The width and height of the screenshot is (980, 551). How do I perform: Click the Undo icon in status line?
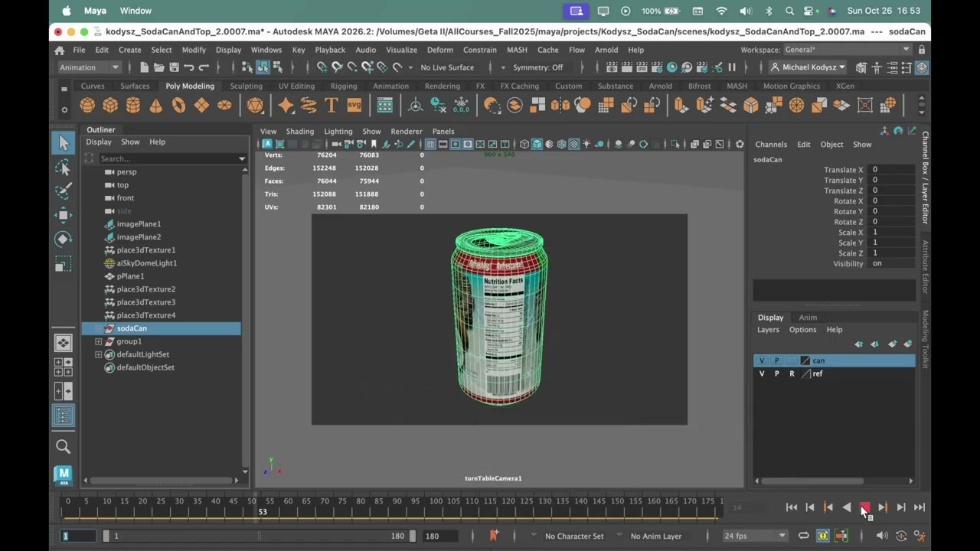pos(189,67)
